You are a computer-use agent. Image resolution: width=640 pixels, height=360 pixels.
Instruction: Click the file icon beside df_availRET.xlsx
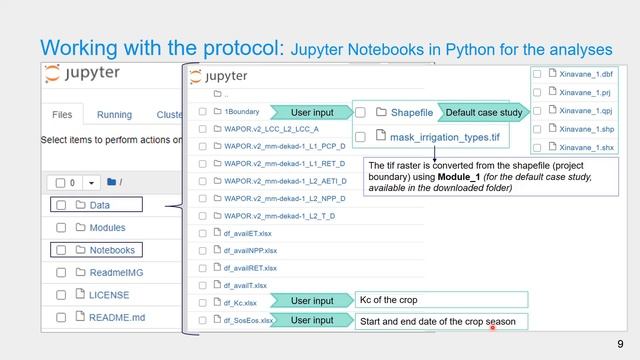pos(217,267)
